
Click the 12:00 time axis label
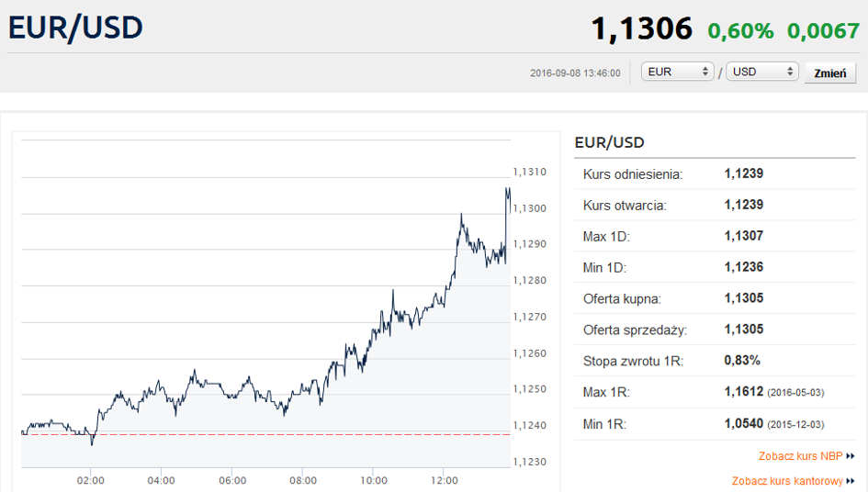click(444, 480)
